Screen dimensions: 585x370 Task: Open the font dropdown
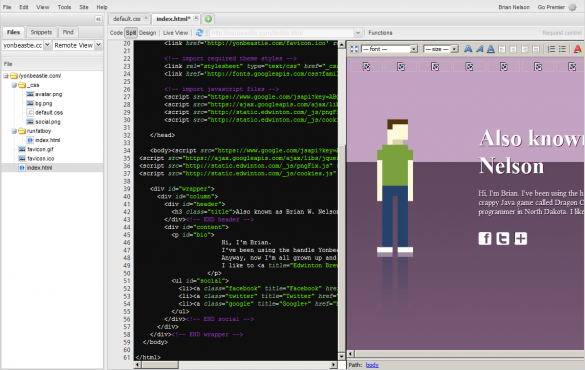389,49
